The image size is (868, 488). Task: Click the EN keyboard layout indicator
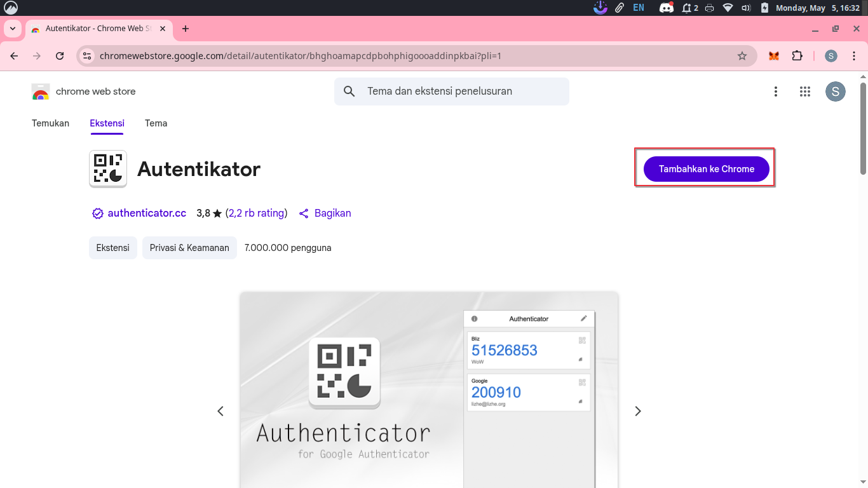(639, 8)
